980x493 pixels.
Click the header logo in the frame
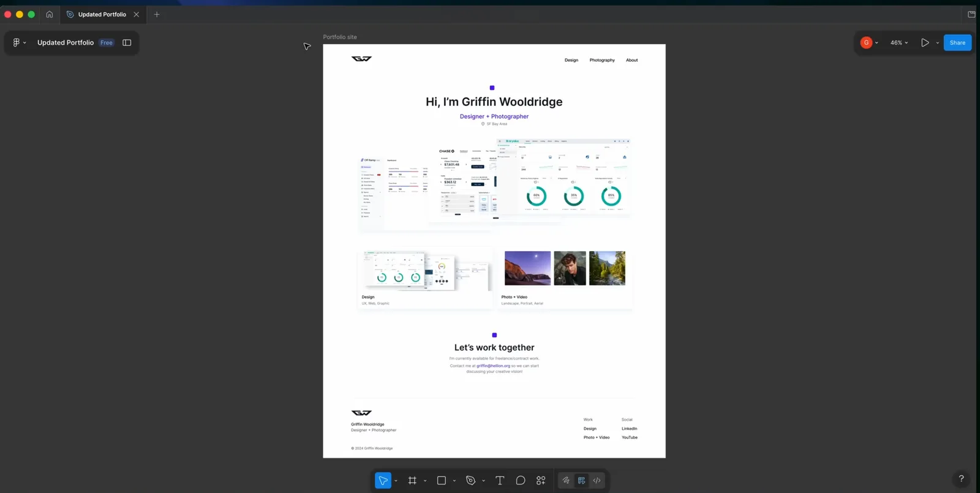[x=361, y=59]
